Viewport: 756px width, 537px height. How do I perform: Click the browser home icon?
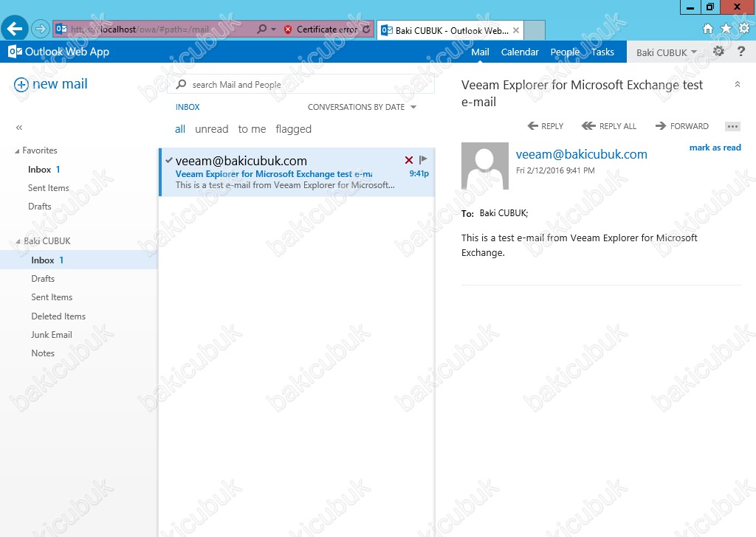click(x=708, y=29)
